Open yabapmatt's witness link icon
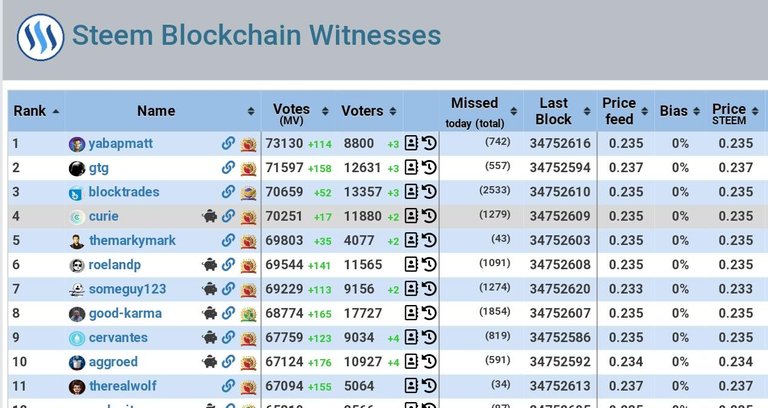Viewport: 768px width, 408px height. 228,144
